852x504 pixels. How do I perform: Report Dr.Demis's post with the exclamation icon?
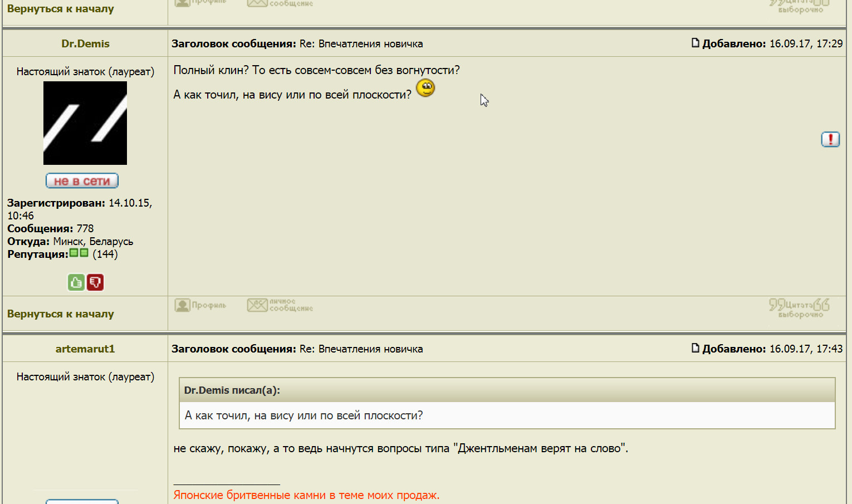[x=830, y=139]
